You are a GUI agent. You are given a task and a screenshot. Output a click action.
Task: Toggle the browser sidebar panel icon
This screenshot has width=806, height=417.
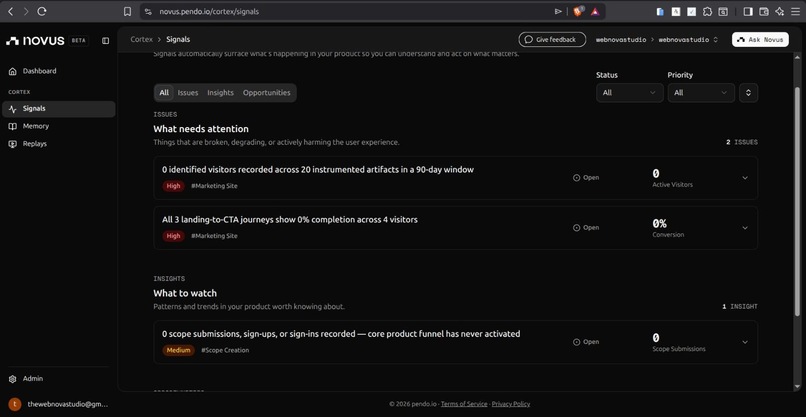[x=748, y=11]
